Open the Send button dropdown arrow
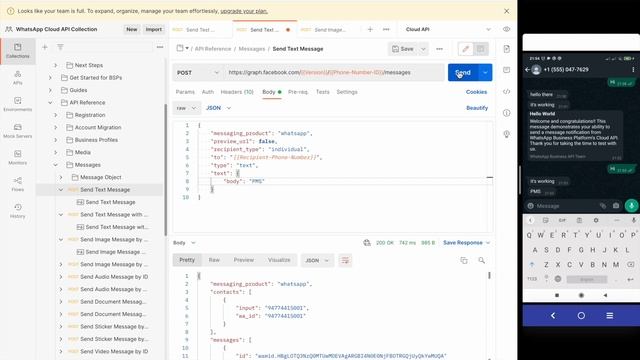 tap(485, 73)
